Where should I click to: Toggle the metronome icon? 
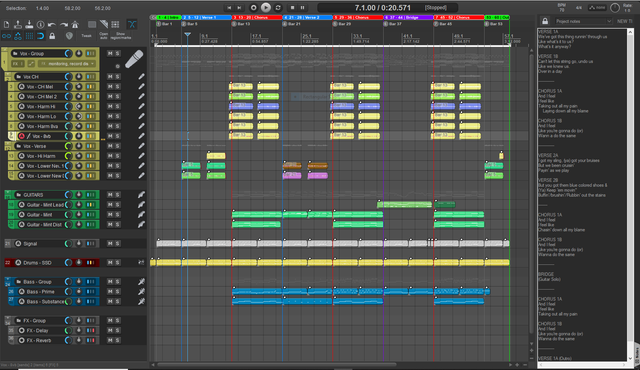pyautogui.click(x=75, y=25)
